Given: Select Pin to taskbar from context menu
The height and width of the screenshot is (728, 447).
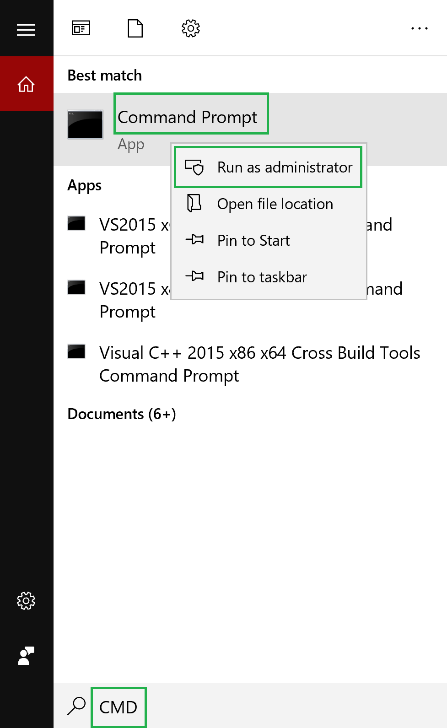Looking at the screenshot, I should pyautogui.click(x=268, y=277).
